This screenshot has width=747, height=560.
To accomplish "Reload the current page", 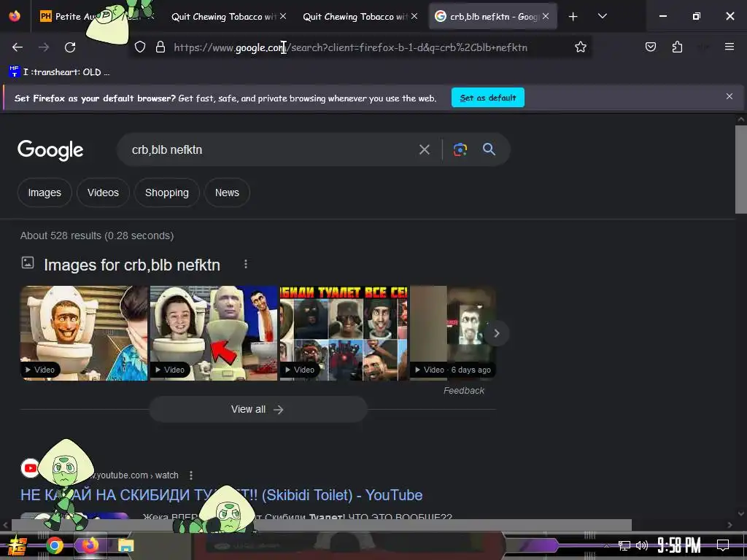I will [70, 47].
